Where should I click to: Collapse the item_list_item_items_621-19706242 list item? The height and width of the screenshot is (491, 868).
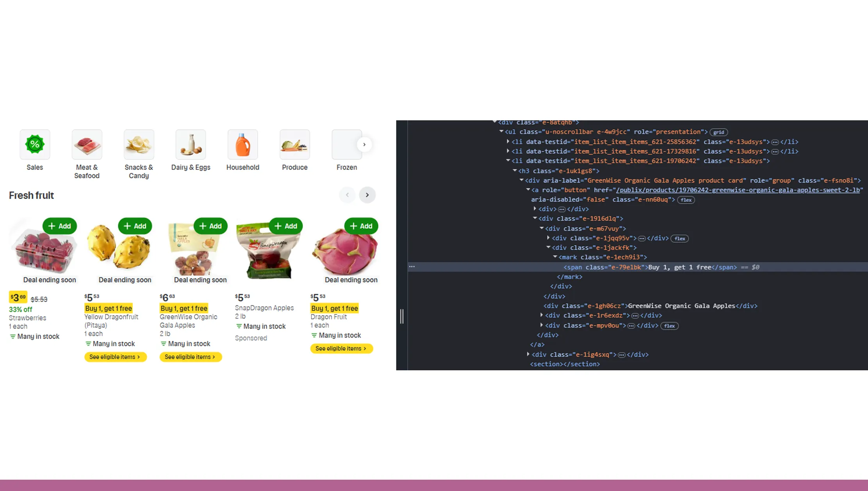[508, 161]
